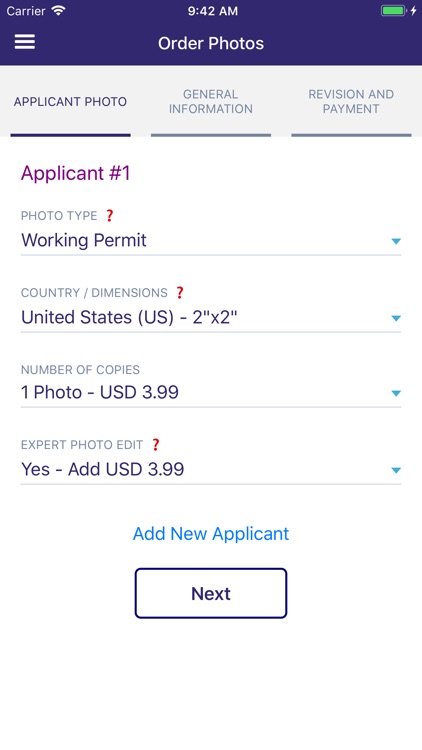422x750 pixels.
Task: Select the United States (US) - 2"x2" field
Action: tap(211, 318)
